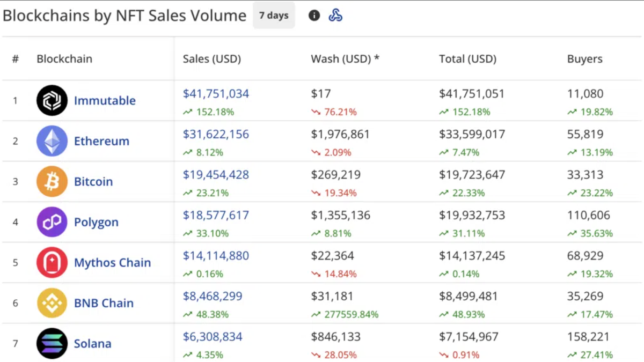Sort by Blockchain column header
The image size is (644, 362).
[64, 59]
